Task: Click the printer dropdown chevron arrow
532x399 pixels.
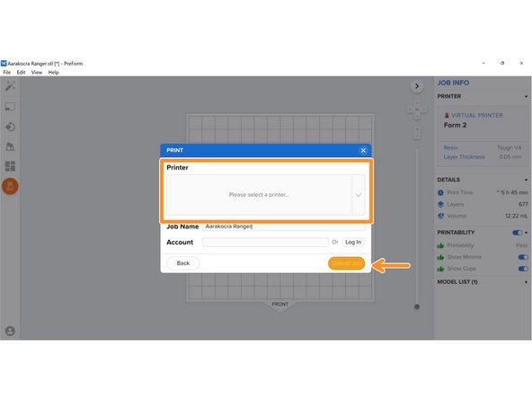Action: point(359,195)
